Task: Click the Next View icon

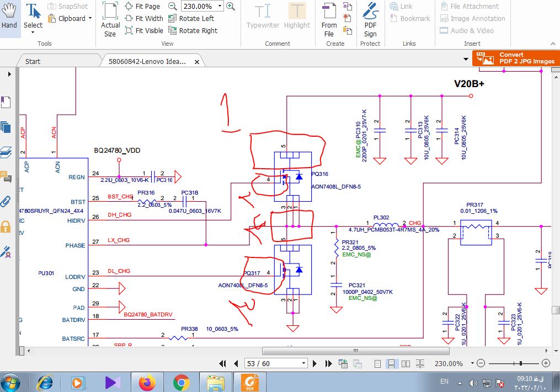Action: [358, 363]
